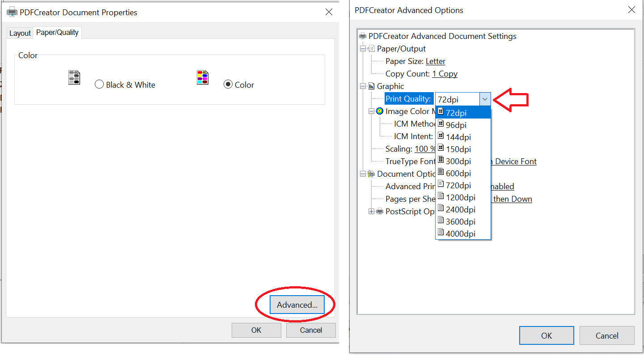Choose 144dpi from the quality list
This screenshot has width=644, height=356.
(x=463, y=137)
